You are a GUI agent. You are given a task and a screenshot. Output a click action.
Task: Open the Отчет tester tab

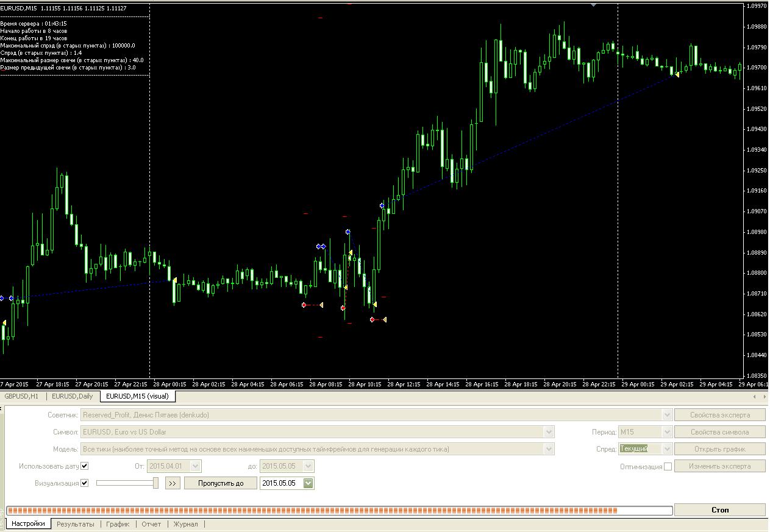(151, 524)
